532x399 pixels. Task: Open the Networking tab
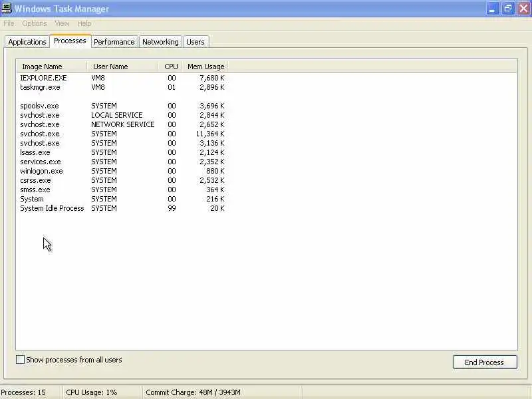(x=160, y=42)
